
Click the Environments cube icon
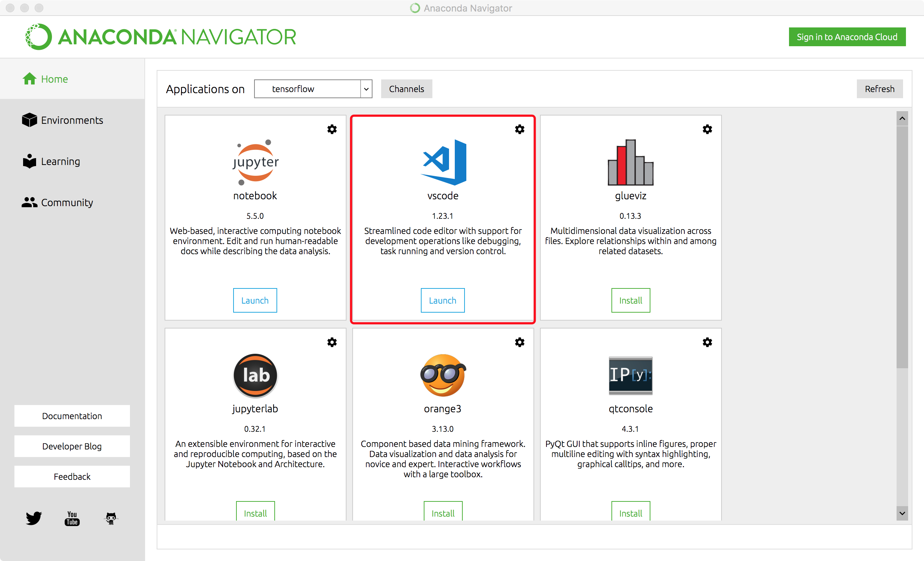[x=29, y=120]
